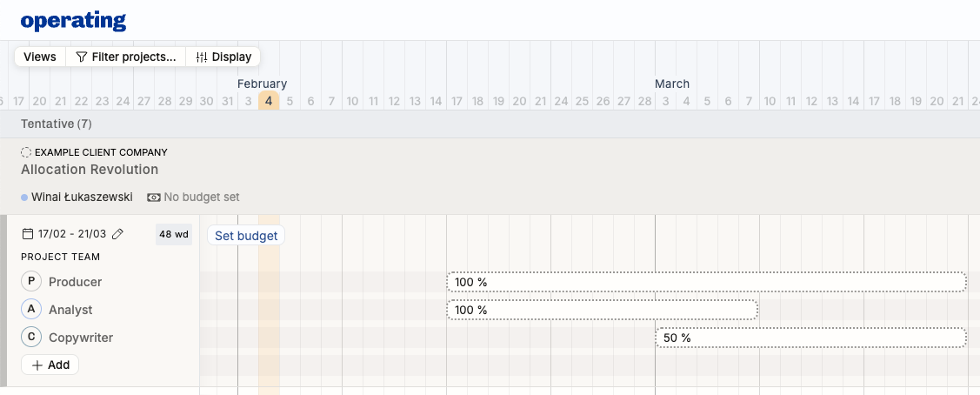Open the Filter projects menu
This screenshot has height=395, width=980.
pyautogui.click(x=125, y=57)
